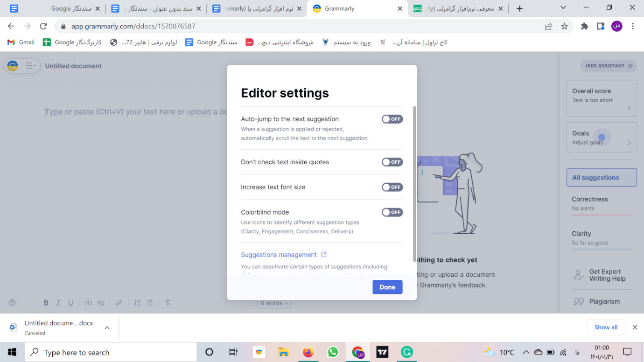Open Suggestions management link
The height and width of the screenshot is (362, 644).
pyautogui.click(x=284, y=255)
